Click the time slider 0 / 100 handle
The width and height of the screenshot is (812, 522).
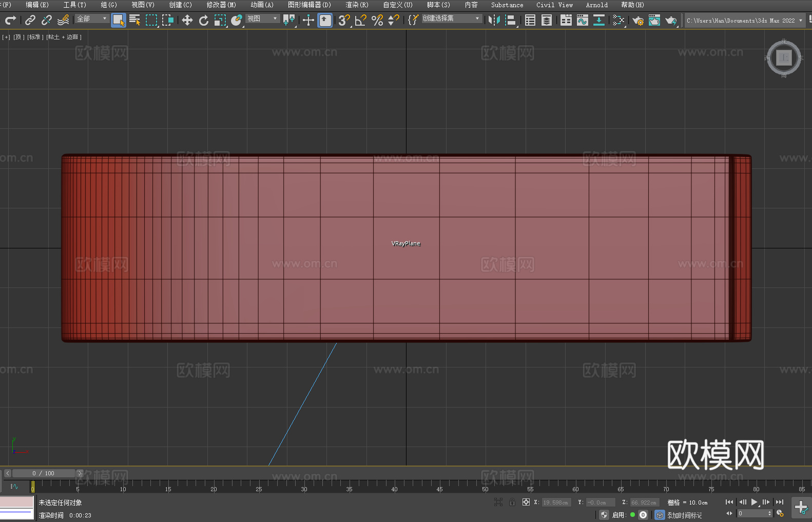pos(44,473)
